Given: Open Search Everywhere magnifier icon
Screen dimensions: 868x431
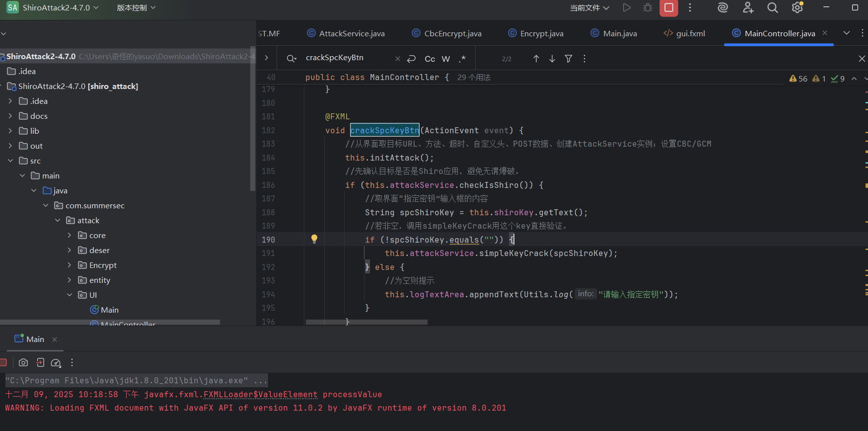Looking at the screenshot, I should (x=772, y=8).
